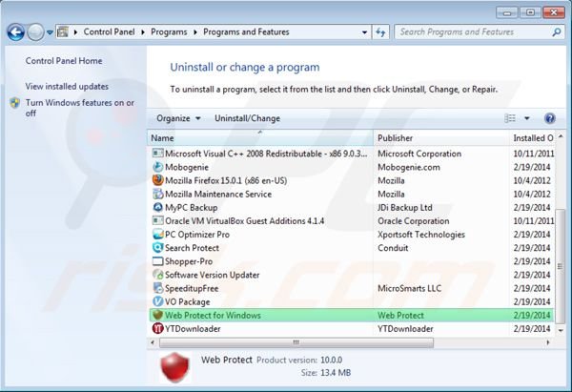Open Control Panel Home link
The image size is (572, 392).
point(64,61)
